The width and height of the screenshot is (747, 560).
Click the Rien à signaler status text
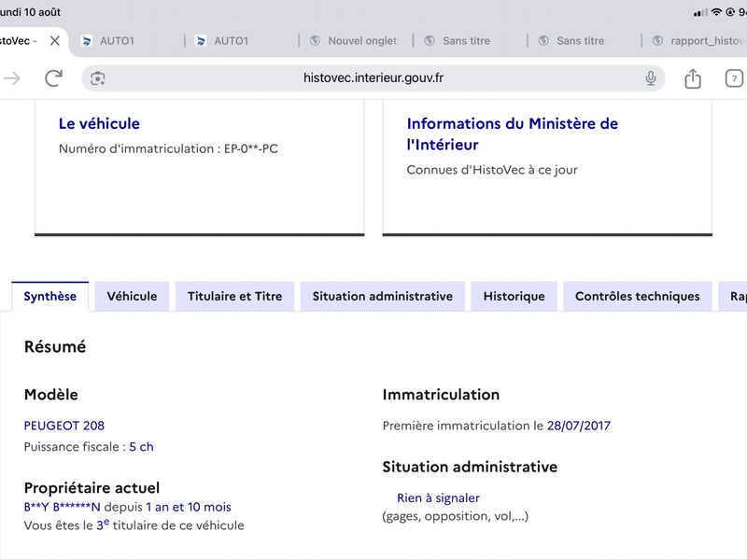point(438,498)
